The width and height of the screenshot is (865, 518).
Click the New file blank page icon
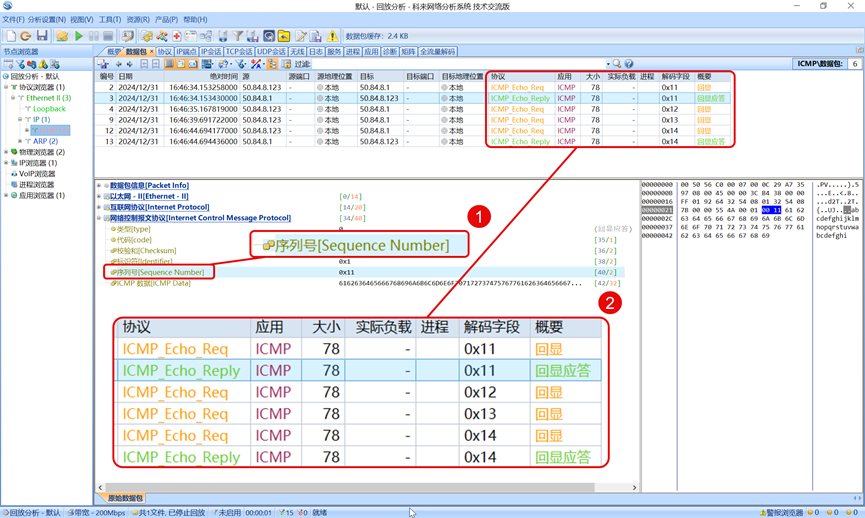(x=11, y=36)
